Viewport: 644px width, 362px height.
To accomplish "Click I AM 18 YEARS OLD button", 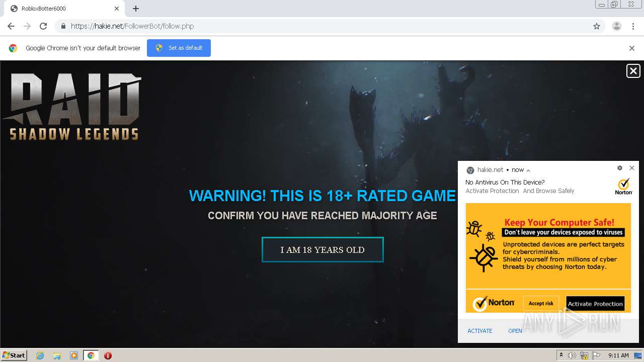I will coord(323,249).
